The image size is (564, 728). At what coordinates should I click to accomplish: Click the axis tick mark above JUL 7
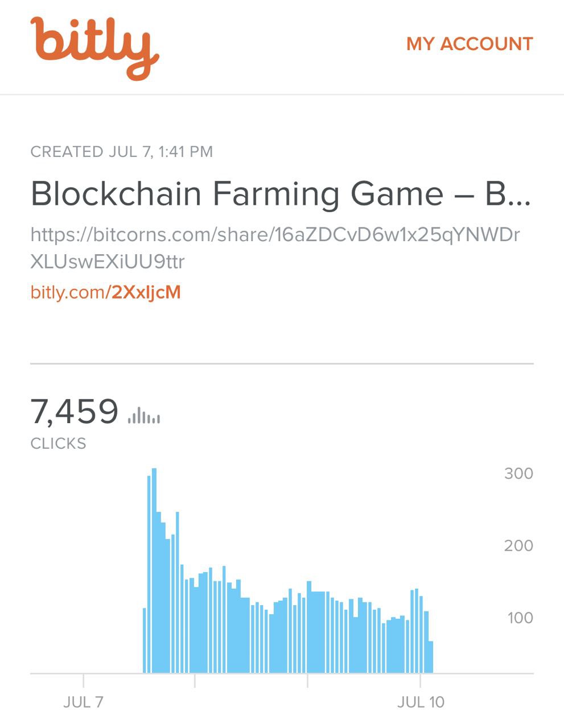coord(84,680)
